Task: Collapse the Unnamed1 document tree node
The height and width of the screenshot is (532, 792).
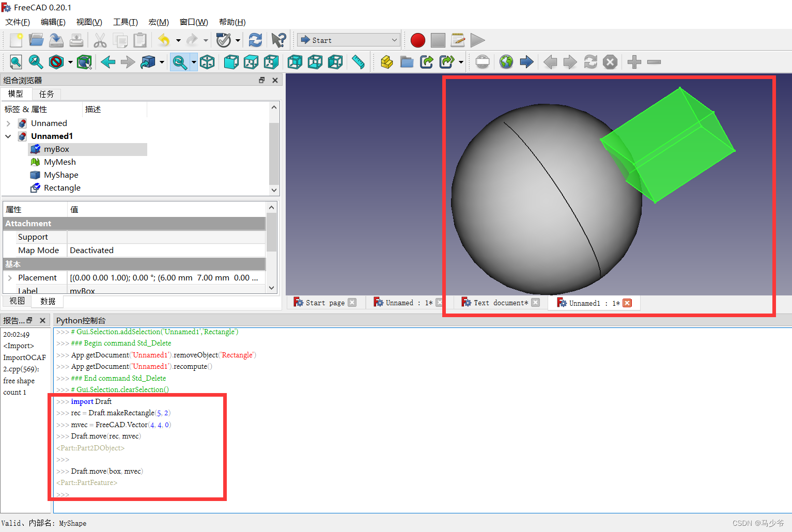Action: (8, 136)
